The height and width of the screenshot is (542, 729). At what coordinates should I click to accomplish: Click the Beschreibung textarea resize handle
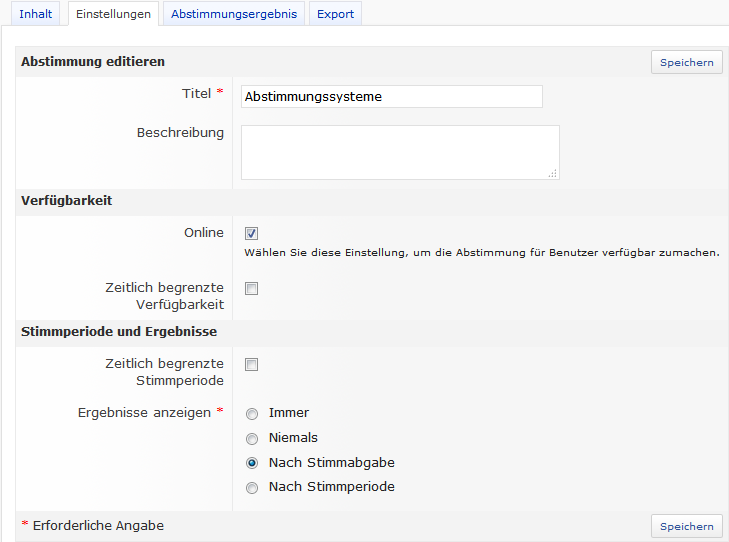pyautogui.click(x=553, y=174)
